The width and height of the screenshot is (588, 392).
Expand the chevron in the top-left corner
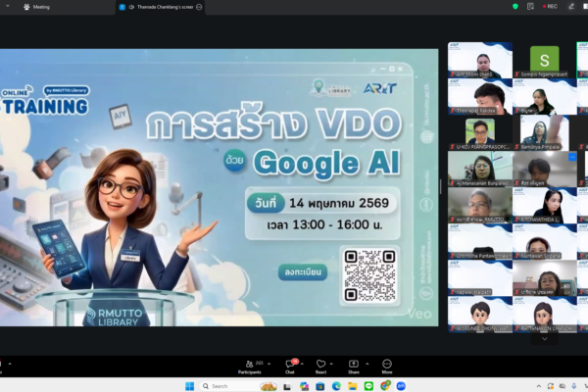(x=8, y=6)
